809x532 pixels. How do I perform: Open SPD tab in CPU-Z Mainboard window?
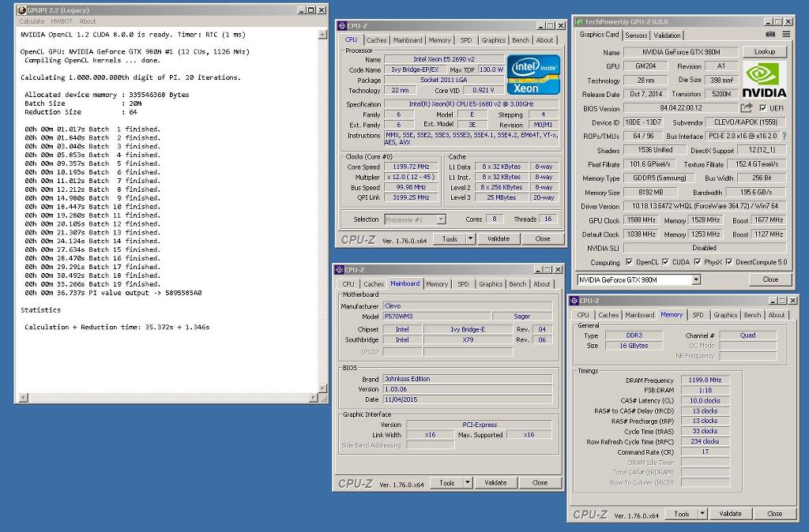(463, 283)
